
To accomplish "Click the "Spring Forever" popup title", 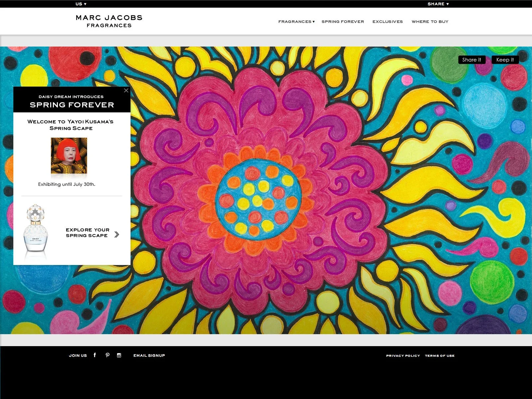I will tap(72, 105).
